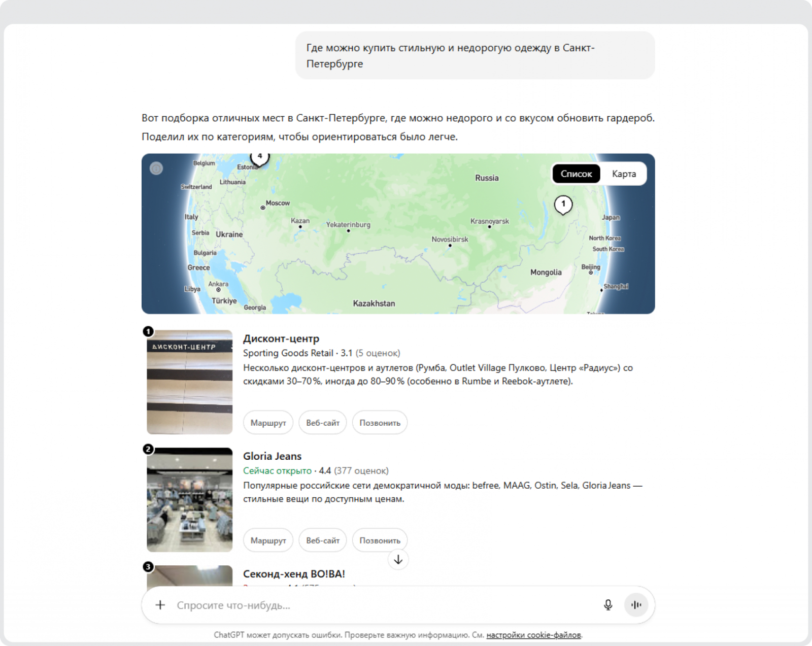The image size is (812, 646).
Task: Click the Novosibirsk label on the map
Action: tap(450, 240)
